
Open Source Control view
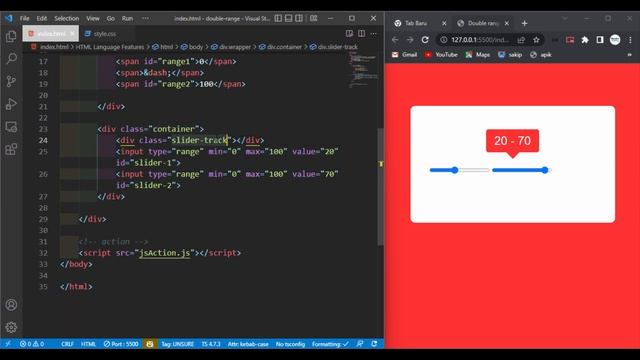point(11,81)
